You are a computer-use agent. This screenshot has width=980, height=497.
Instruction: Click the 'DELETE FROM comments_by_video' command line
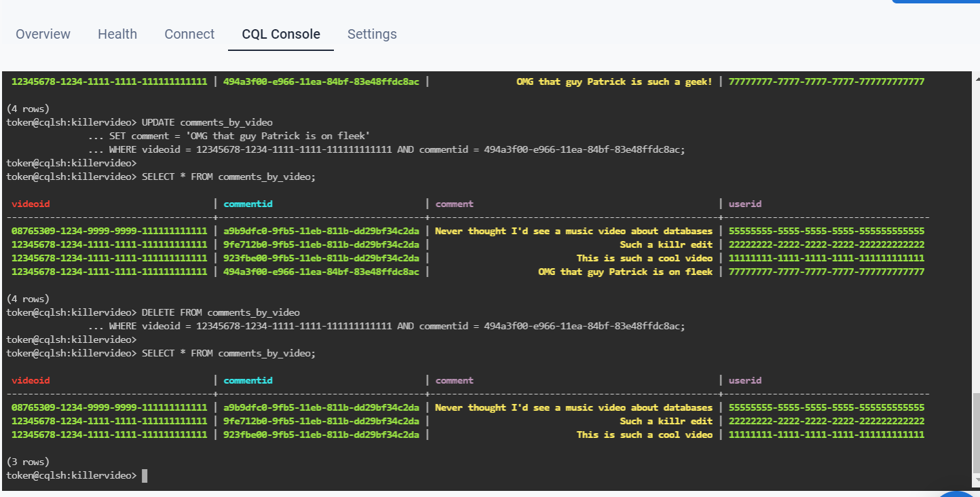[221, 312]
